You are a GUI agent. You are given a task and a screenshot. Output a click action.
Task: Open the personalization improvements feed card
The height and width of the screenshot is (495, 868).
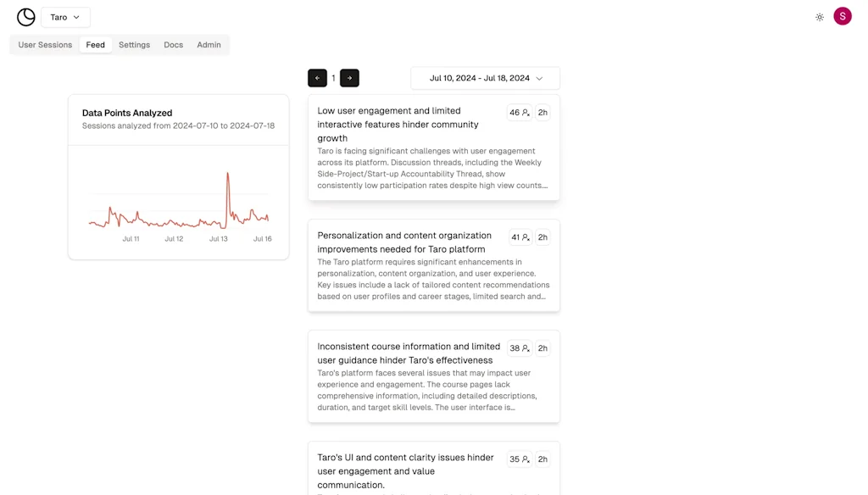[x=407, y=267]
